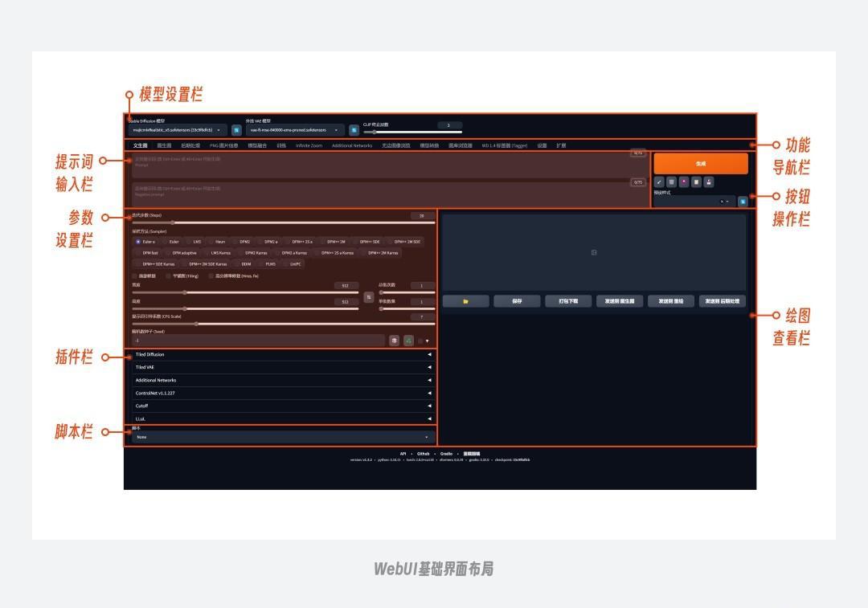Select the DPM++ SDE Karras sampler

tap(156, 264)
